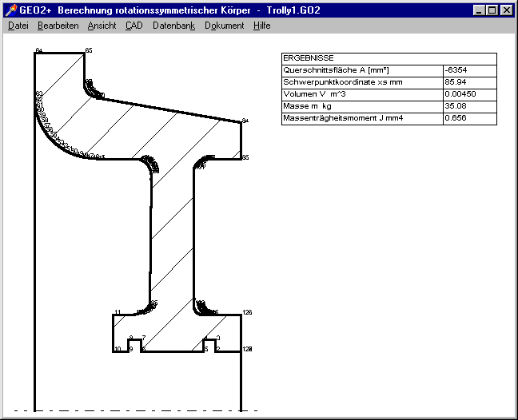
Task: Open the CAD menu
Action: coord(133,26)
